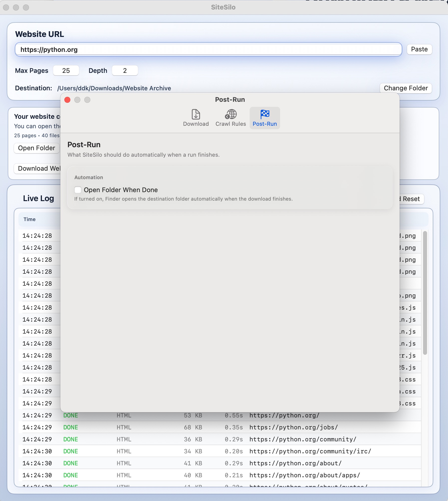Screen dimensions: 448x501
Task: Click the Depth value field
Action: tap(125, 71)
